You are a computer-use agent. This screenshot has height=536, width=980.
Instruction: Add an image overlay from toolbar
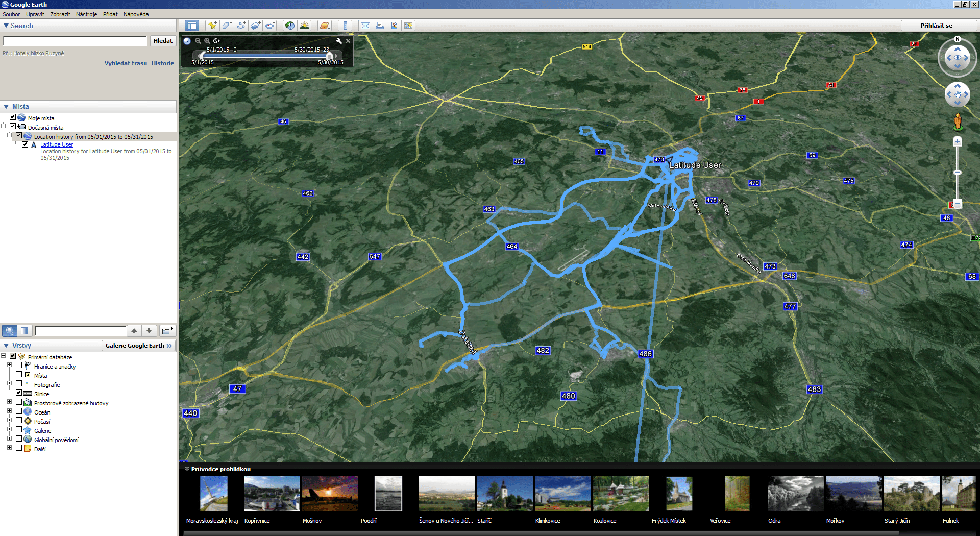click(x=255, y=26)
